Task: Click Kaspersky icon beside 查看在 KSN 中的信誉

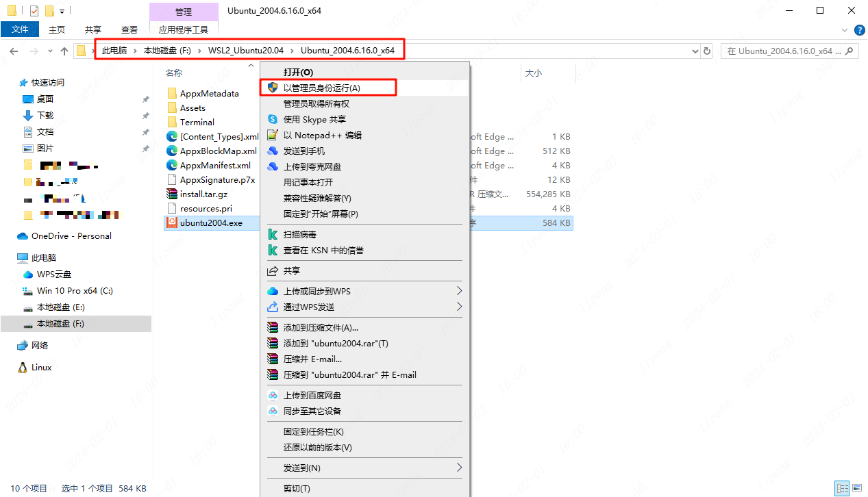Action: pos(273,250)
